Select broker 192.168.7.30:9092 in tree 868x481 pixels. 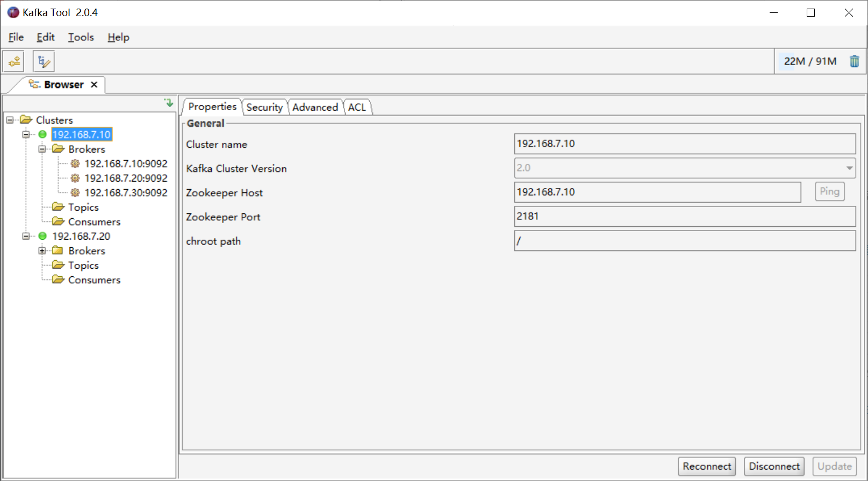tap(126, 192)
